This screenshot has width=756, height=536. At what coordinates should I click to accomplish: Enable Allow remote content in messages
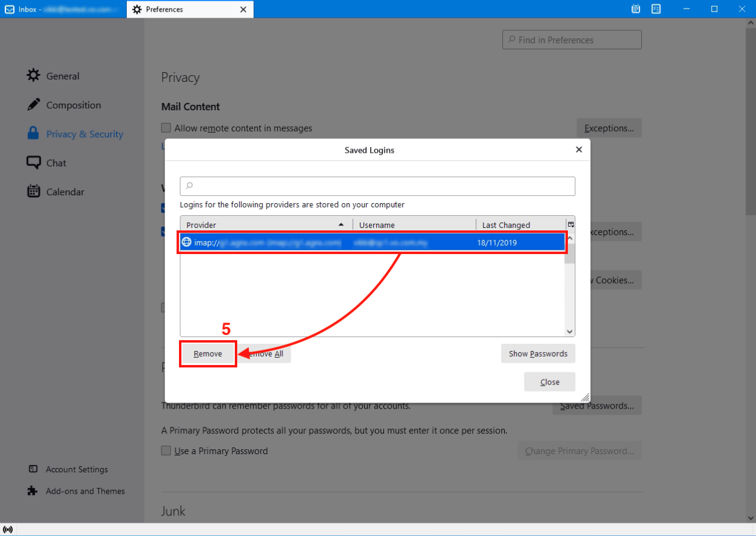click(x=166, y=128)
